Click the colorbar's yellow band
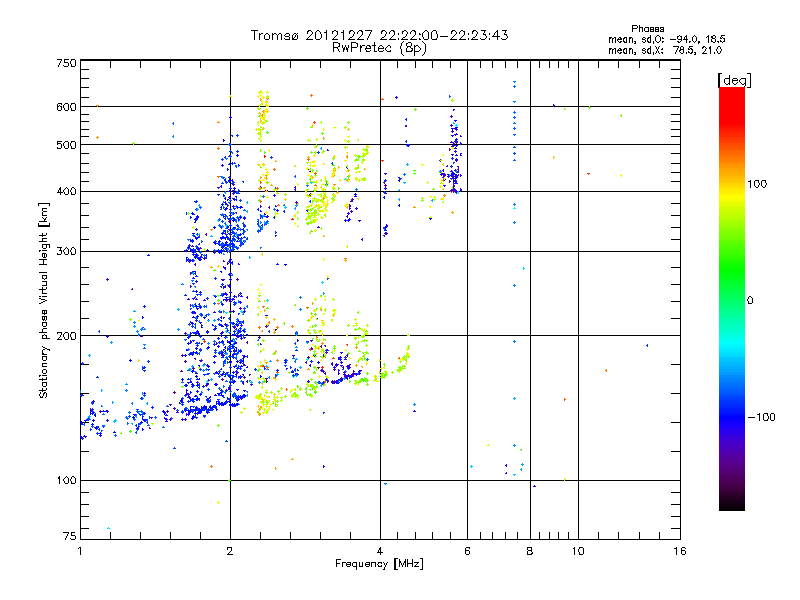The image size is (800, 600). coord(732,195)
